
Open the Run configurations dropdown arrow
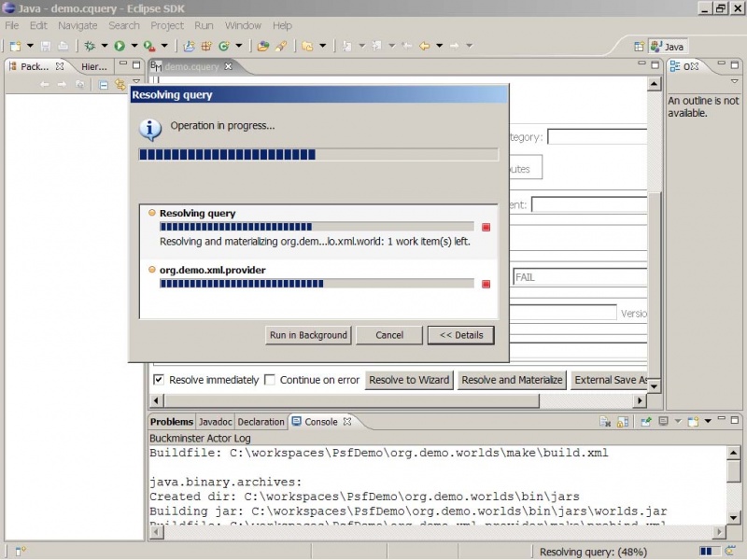click(134, 46)
